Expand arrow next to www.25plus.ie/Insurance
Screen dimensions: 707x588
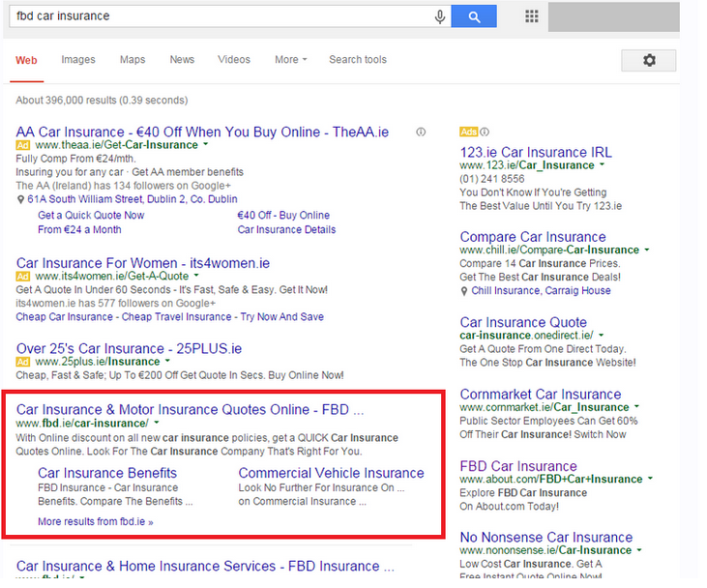point(167,361)
